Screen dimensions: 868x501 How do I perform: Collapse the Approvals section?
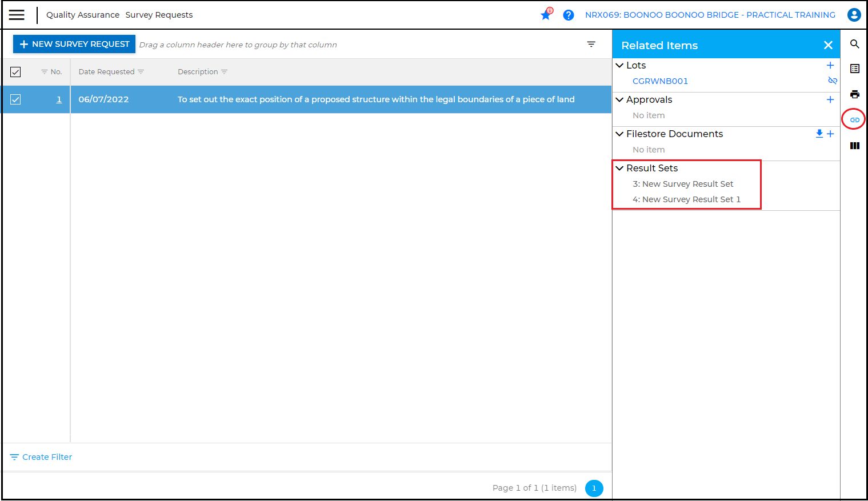619,99
